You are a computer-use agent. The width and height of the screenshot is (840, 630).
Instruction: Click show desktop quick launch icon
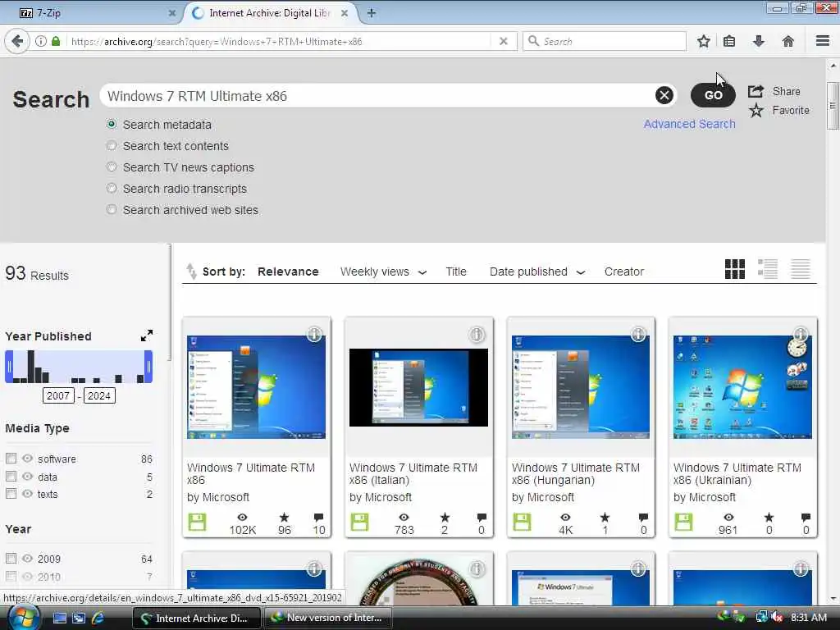(x=59, y=618)
